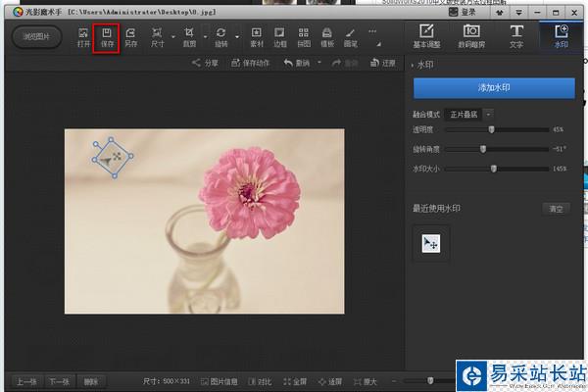Expand toolbar with the small corner triangle

379,44
